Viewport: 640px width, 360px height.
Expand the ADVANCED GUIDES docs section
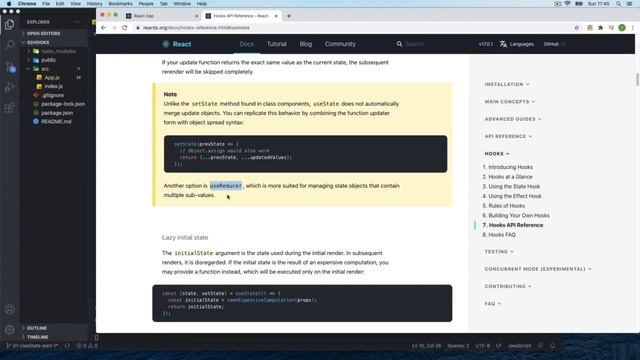(513, 119)
